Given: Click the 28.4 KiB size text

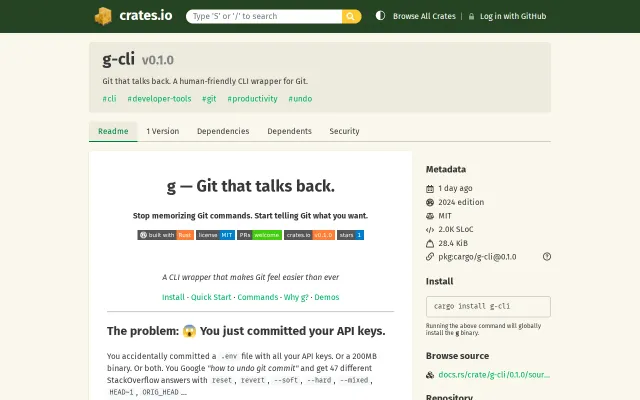Looking at the screenshot, I should (453, 243).
